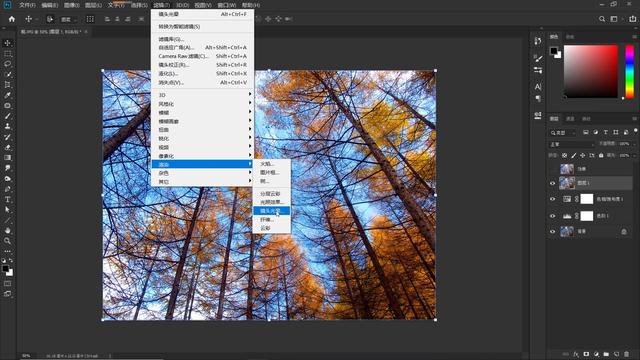Click the lock all layers icon

pyautogui.click(x=601, y=156)
